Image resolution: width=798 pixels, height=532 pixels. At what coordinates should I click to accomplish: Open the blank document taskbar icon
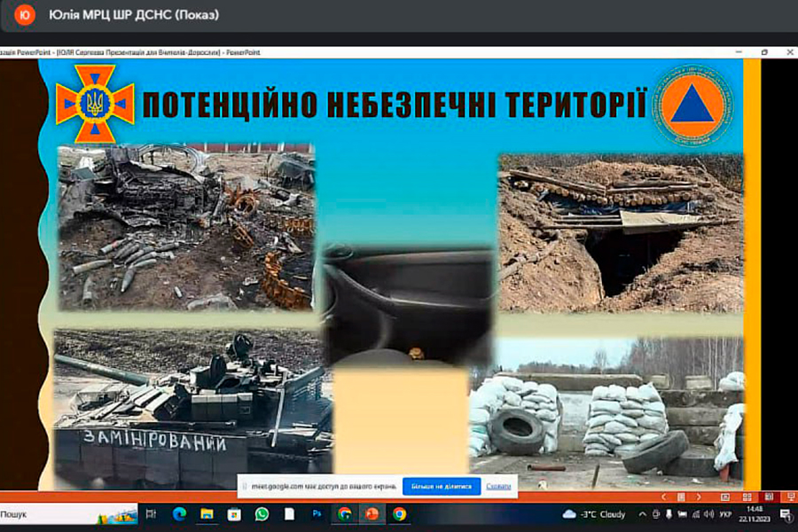[x=289, y=514]
